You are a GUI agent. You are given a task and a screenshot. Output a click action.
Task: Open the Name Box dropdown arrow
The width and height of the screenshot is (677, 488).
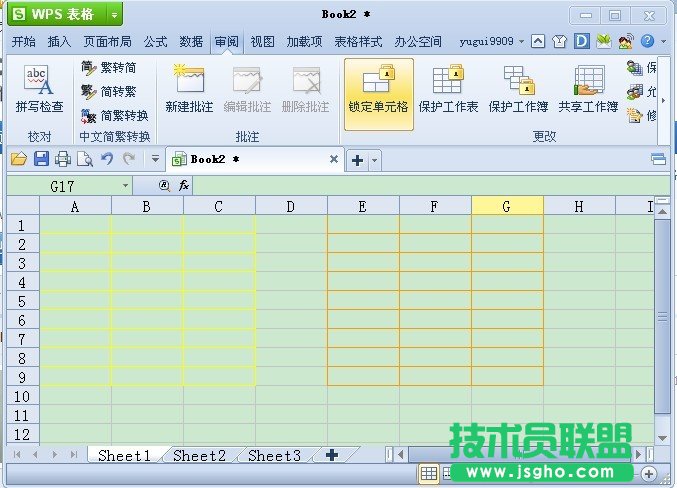125,186
